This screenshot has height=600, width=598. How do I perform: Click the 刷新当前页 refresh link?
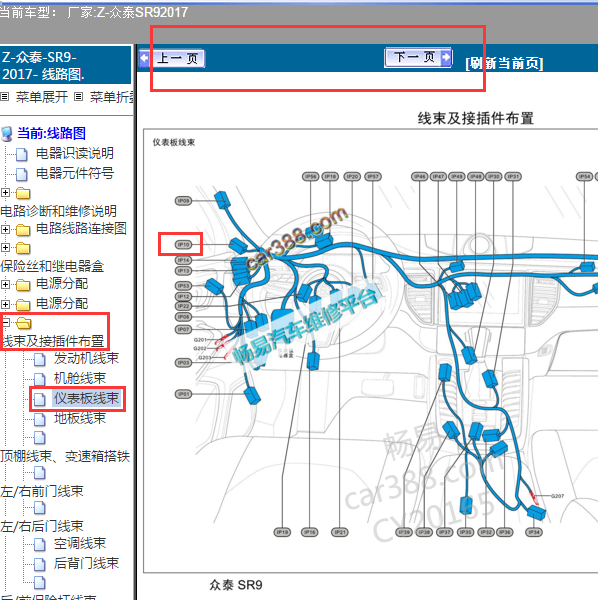coord(504,63)
